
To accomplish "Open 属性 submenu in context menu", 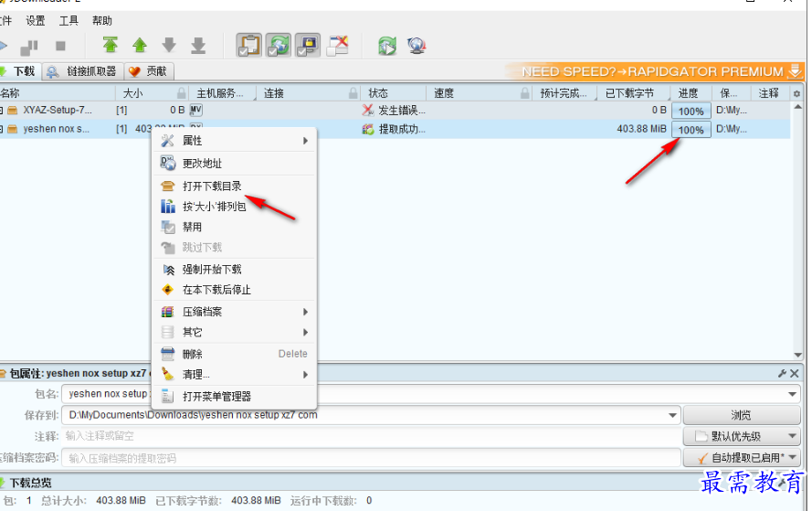I will coord(234,141).
